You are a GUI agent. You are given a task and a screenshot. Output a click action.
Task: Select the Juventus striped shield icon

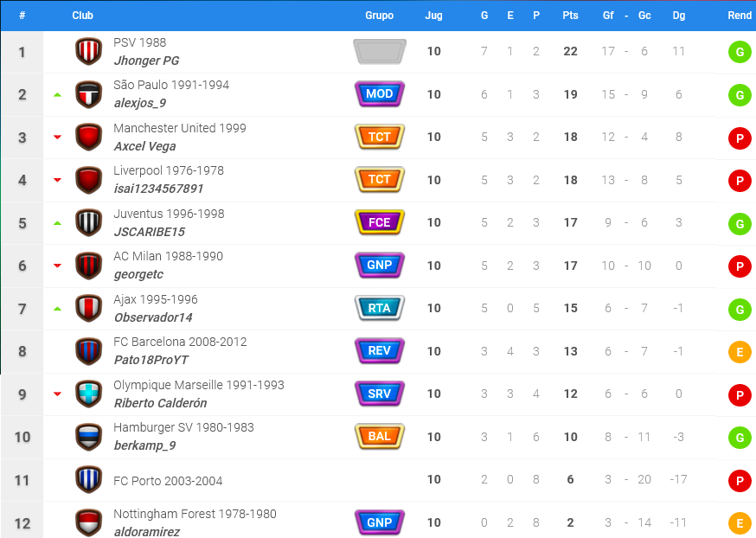(89, 222)
